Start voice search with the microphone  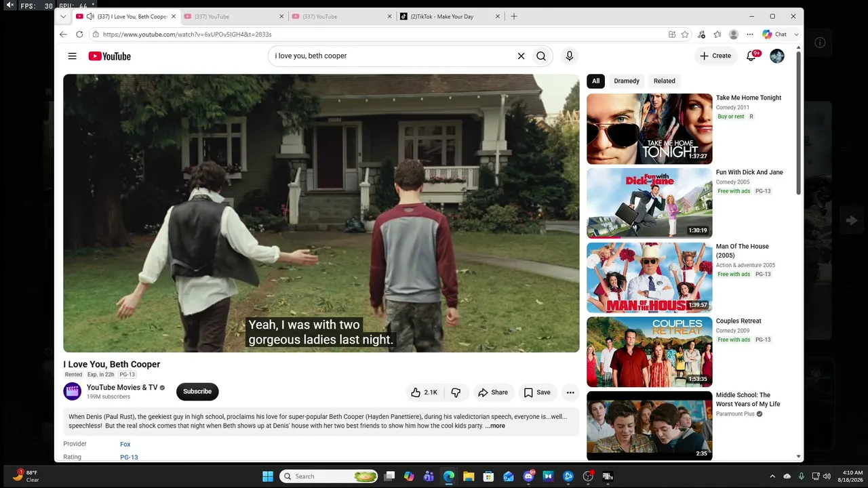coord(570,56)
